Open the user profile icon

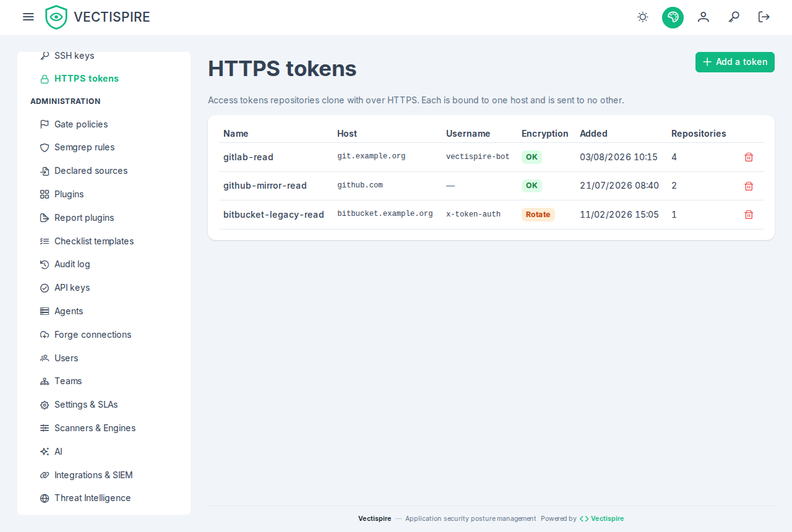point(704,17)
